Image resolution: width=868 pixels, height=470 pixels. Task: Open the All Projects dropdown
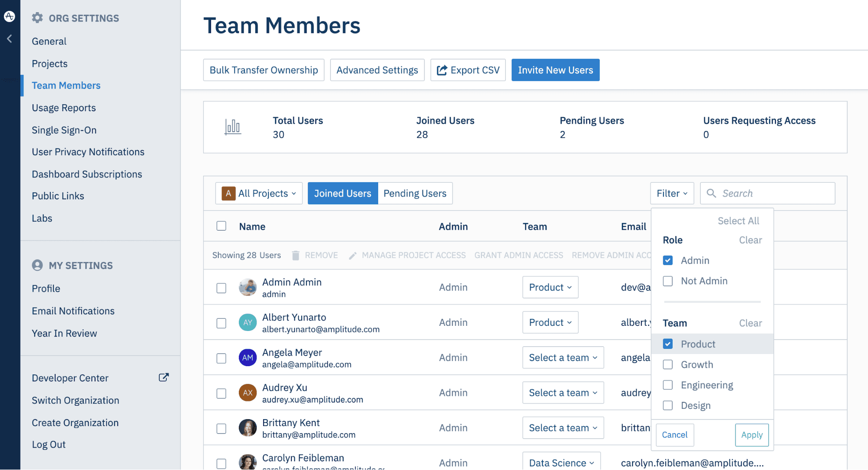tap(259, 193)
